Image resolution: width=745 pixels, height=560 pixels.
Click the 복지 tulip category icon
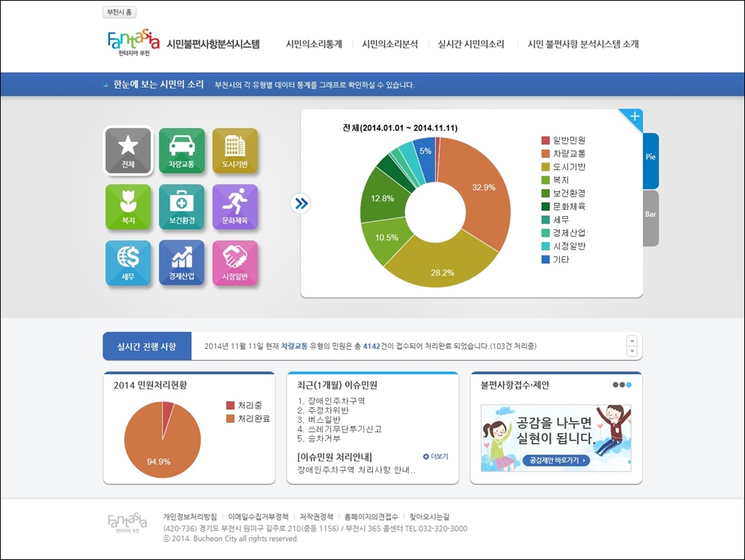(x=128, y=207)
